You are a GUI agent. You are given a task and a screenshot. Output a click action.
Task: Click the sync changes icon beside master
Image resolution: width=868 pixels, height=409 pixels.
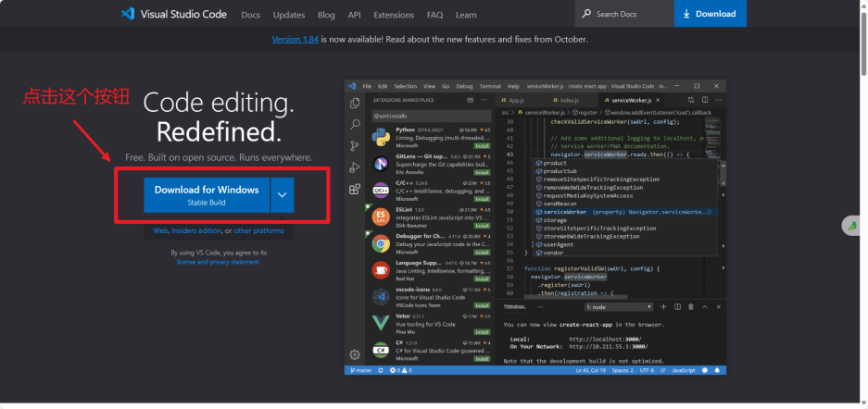381,370
